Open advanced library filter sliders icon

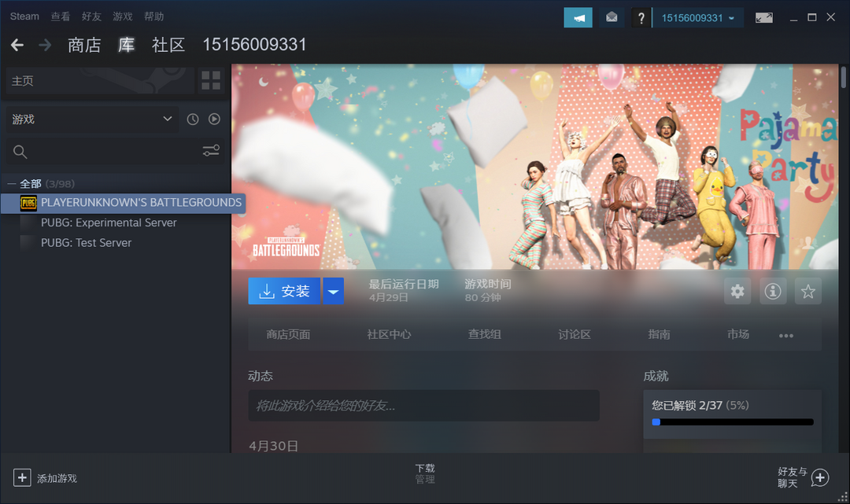coord(211,150)
